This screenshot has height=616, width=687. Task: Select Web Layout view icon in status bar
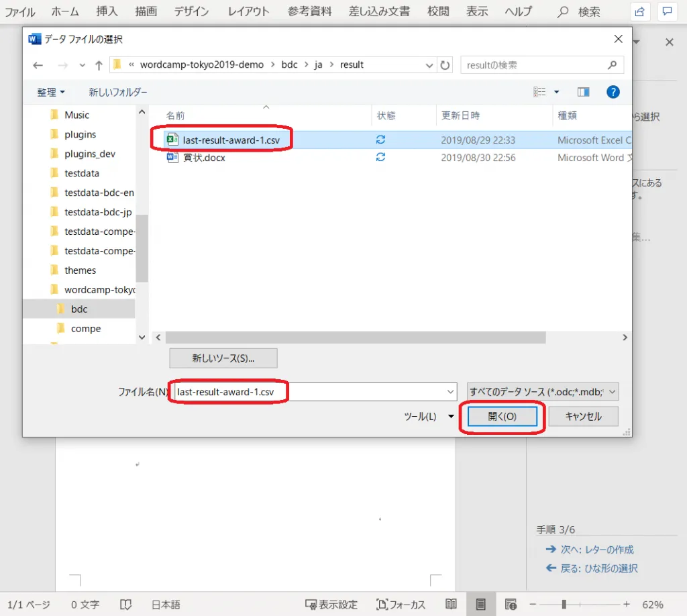(511, 604)
